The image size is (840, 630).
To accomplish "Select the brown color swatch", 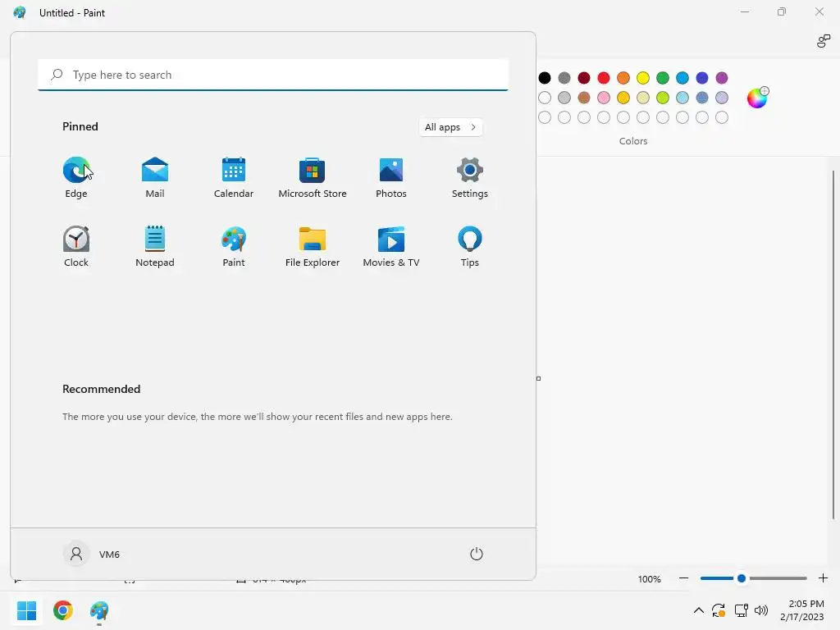I will (x=584, y=98).
